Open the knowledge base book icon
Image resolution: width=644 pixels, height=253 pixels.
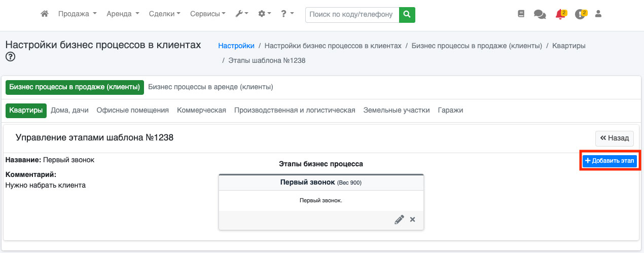point(521,14)
